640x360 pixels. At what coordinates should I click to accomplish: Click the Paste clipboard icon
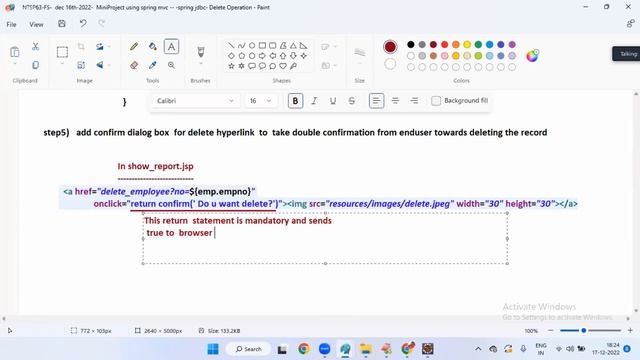[15, 52]
